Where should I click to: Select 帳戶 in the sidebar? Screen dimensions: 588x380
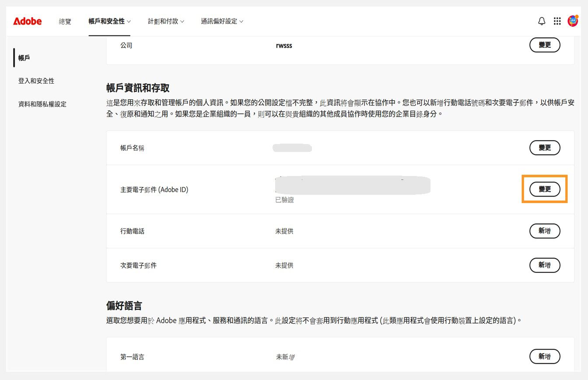pos(23,57)
